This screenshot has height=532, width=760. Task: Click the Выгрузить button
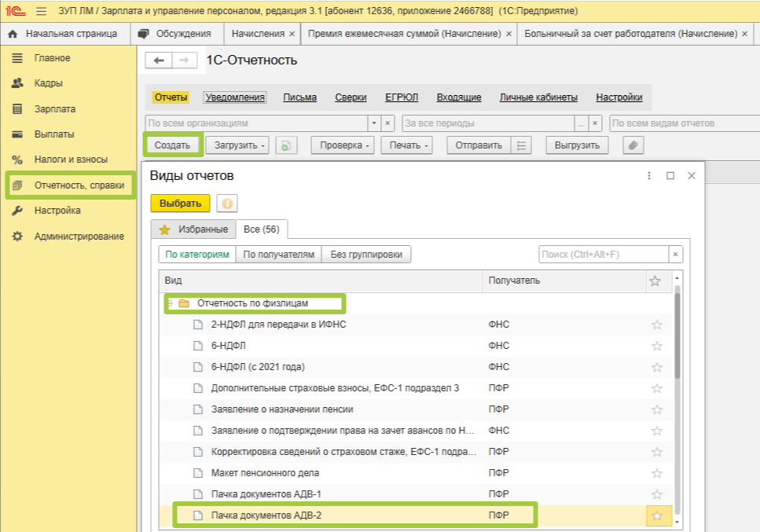point(577,145)
